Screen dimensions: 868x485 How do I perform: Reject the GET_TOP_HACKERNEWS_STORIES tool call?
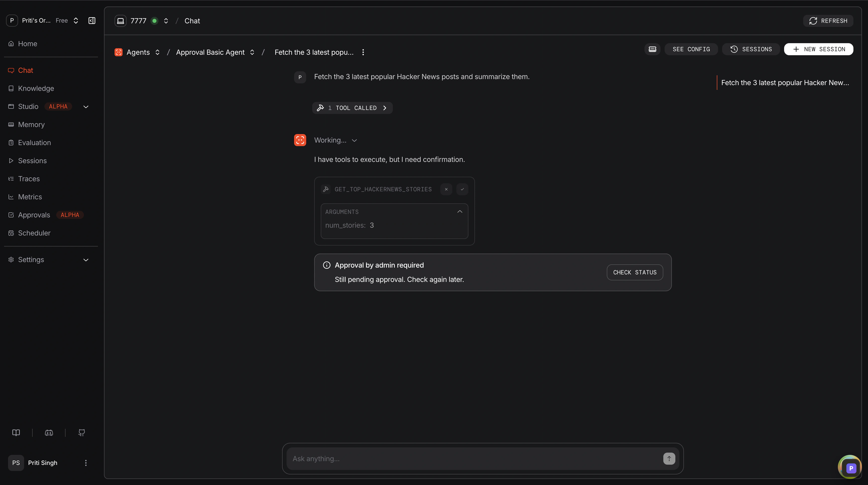click(446, 189)
